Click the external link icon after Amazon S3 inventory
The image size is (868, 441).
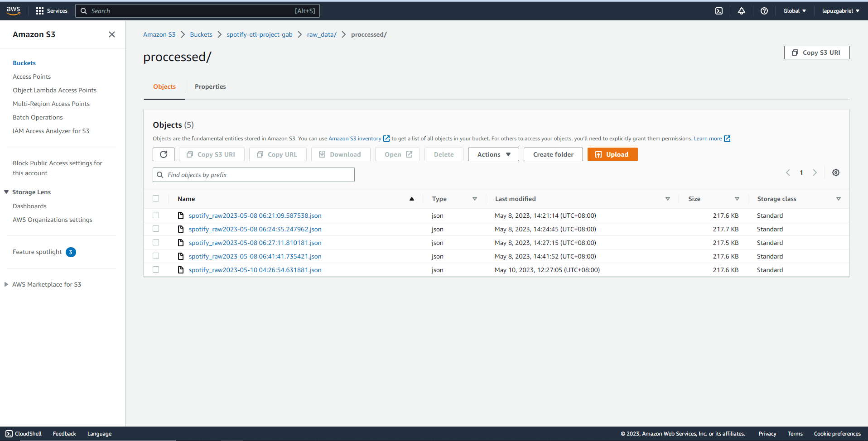386,139
